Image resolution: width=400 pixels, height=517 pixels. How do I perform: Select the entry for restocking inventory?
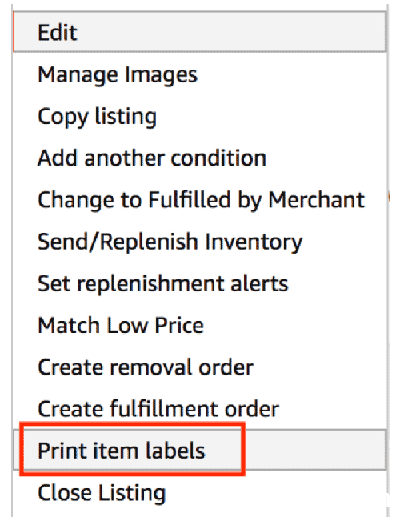pos(199,242)
